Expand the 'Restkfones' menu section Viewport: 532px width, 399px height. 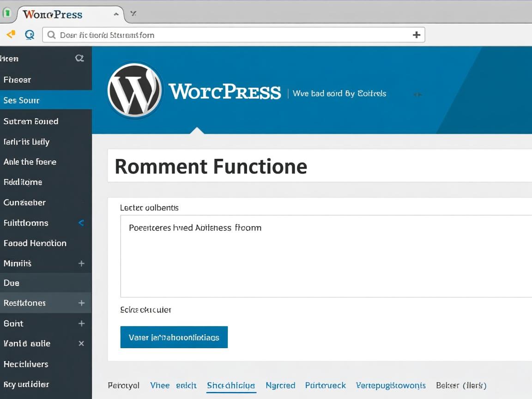click(81, 303)
